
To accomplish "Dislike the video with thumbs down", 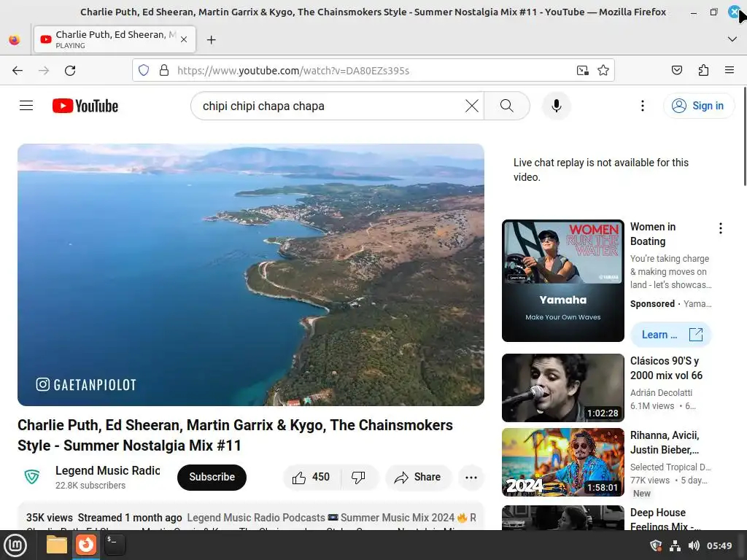I will tap(359, 477).
